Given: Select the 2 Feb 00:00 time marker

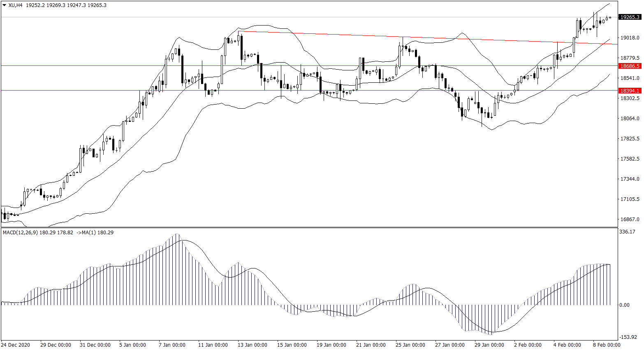Looking at the screenshot, I should click(x=528, y=345).
